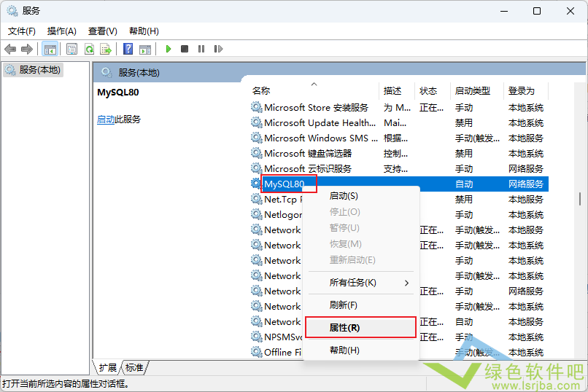Expand 所有任务(K) submenu
This screenshot has width=588, height=392.
coord(360,283)
